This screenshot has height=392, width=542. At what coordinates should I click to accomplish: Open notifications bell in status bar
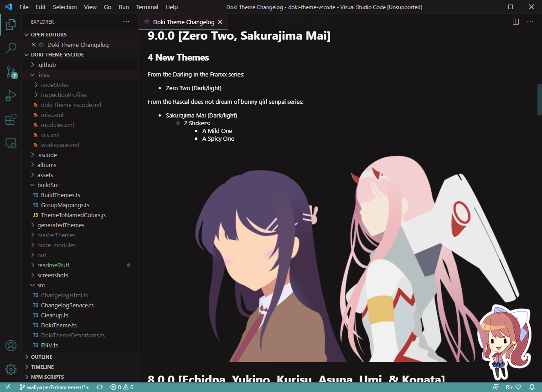coord(532,387)
